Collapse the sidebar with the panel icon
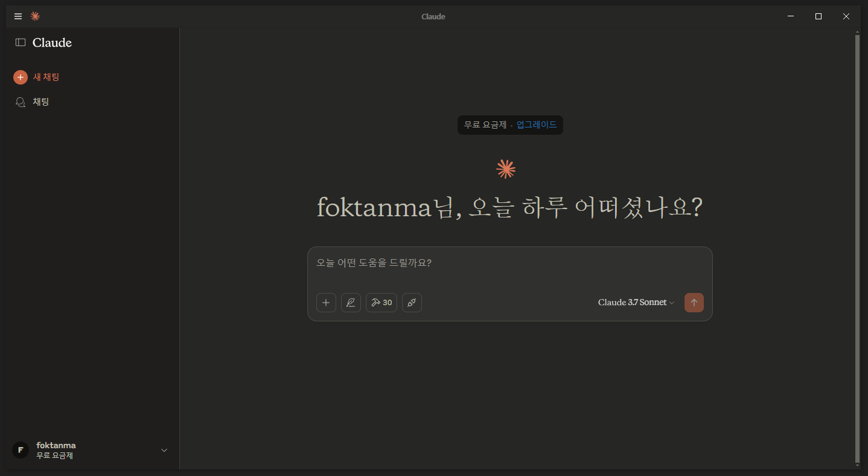 pos(21,42)
